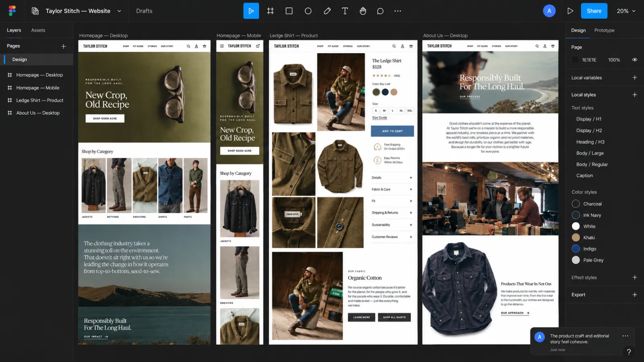This screenshot has width=644, height=362.
Task: Open the Figma main menu logo
Action: pyautogui.click(x=12, y=11)
